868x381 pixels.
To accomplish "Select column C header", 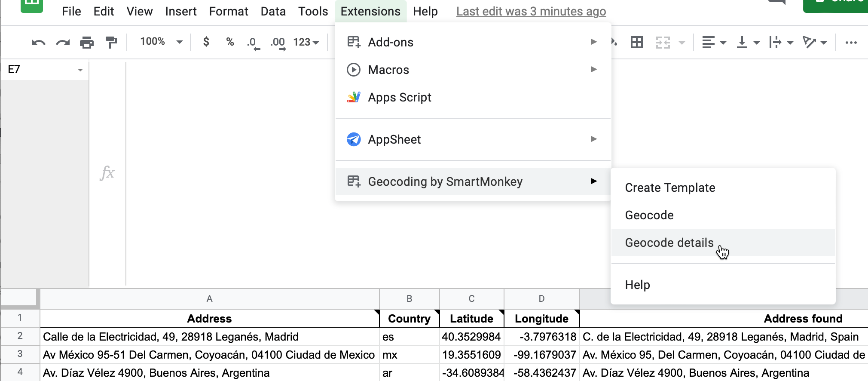I will pos(472,299).
